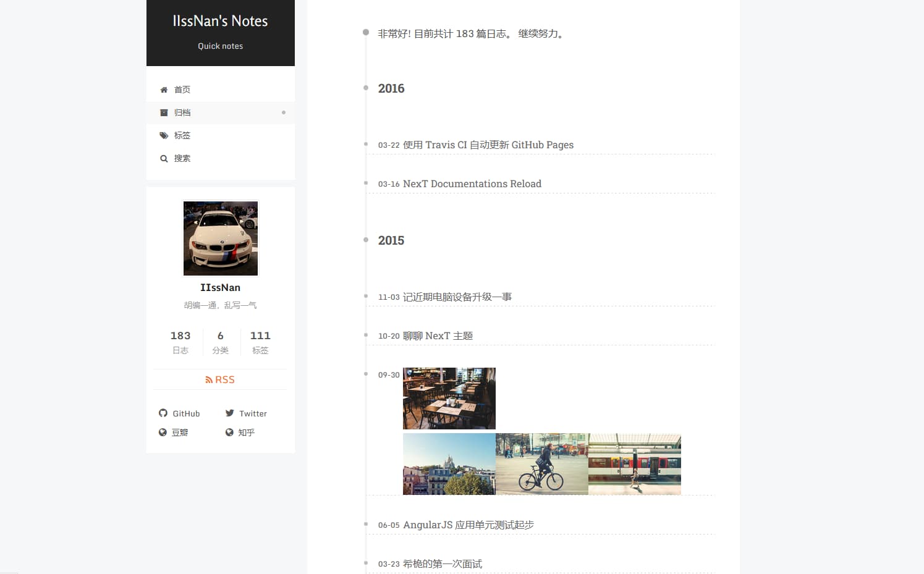The height and width of the screenshot is (574, 924).
Task: Open '使用 Travis CI 自动更新 GitHub Pages'
Action: coord(488,145)
